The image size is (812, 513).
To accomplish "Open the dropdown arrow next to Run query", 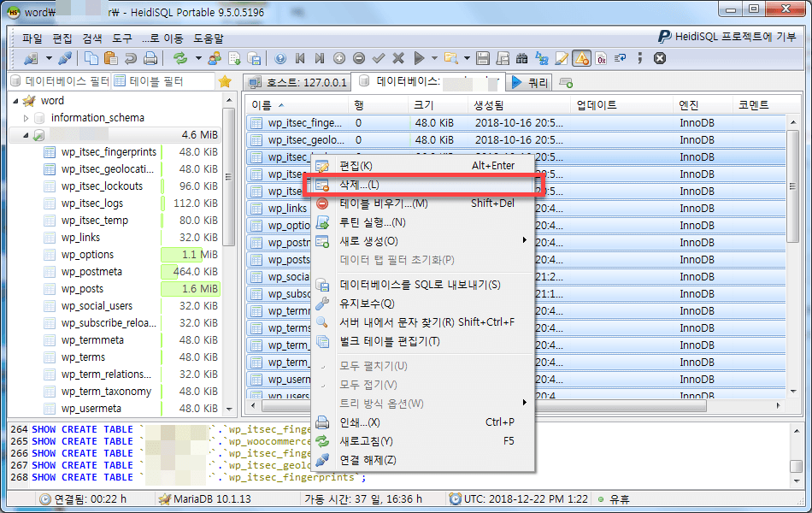I will (x=434, y=58).
